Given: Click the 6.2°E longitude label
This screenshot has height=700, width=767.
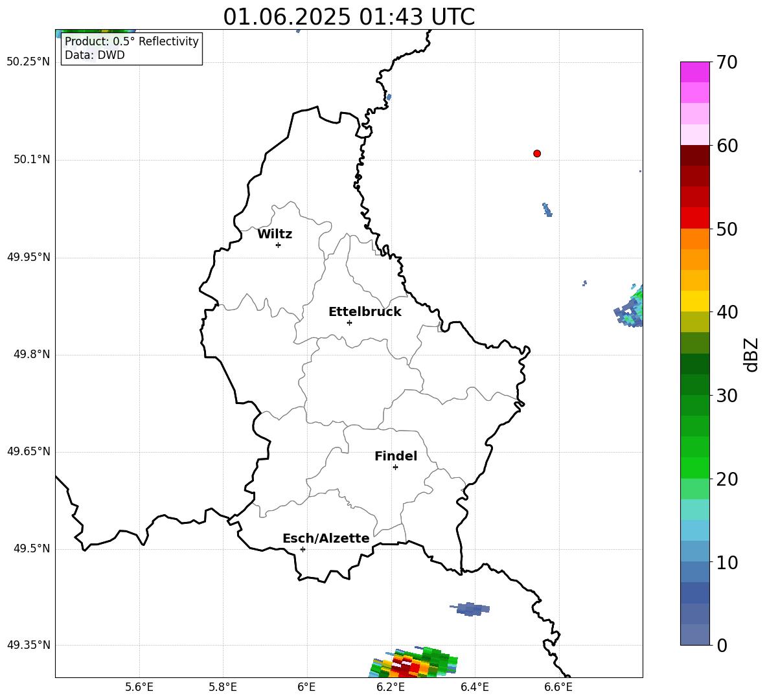Looking at the screenshot, I should (391, 687).
